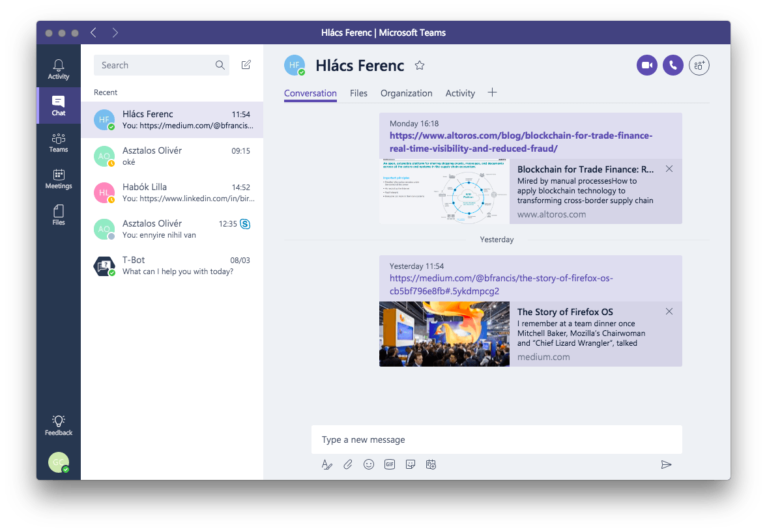The image size is (767, 532).
Task: Open the GIF picker
Action: [x=390, y=464]
